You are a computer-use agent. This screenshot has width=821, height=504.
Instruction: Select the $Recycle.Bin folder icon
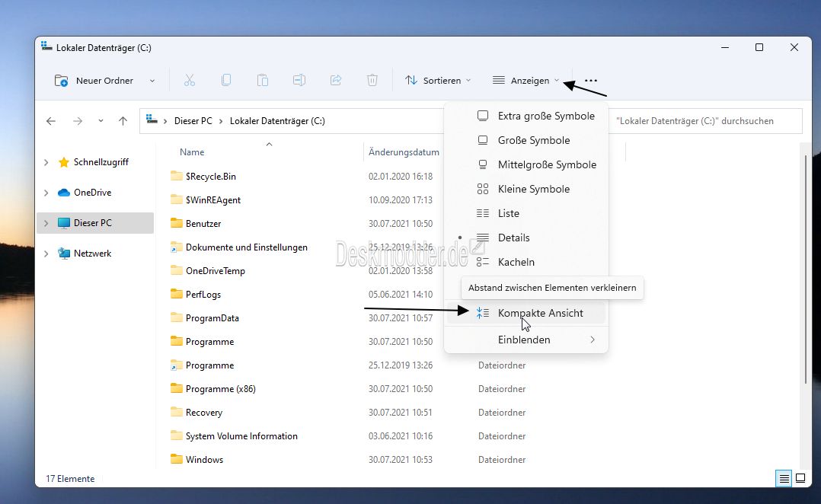point(177,176)
